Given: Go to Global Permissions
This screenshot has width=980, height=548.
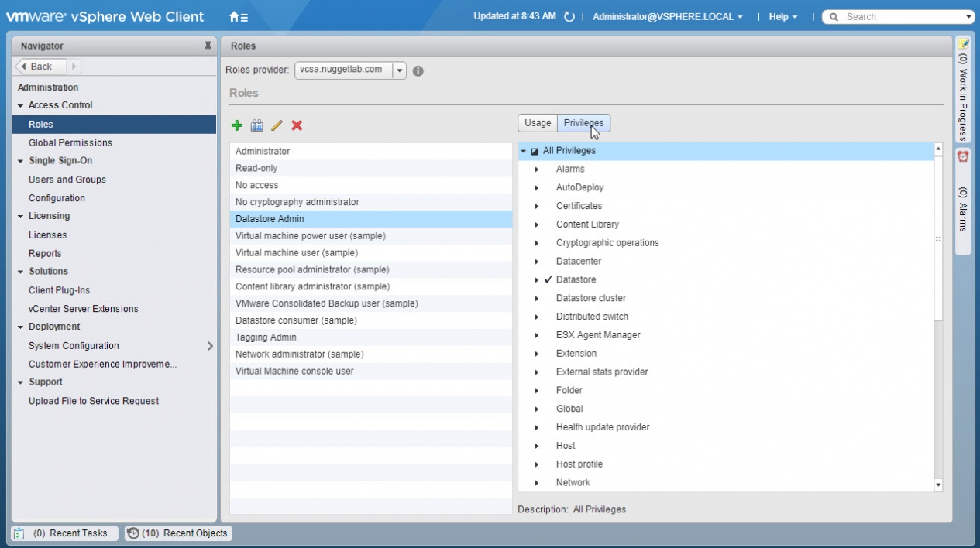Looking at the screenshot, I should tap(70, 142).
